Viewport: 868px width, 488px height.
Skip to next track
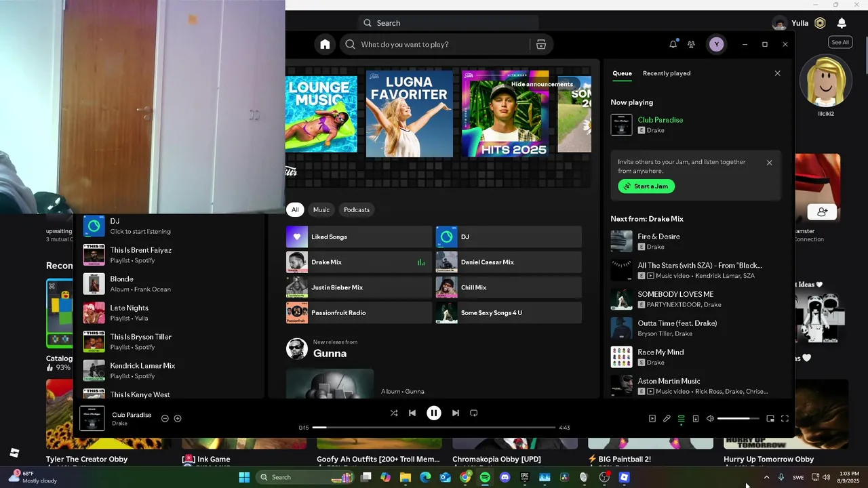456,413
